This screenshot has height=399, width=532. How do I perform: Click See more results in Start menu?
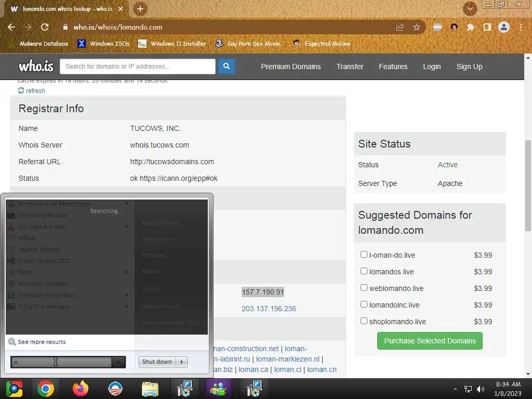pos(42,342)
